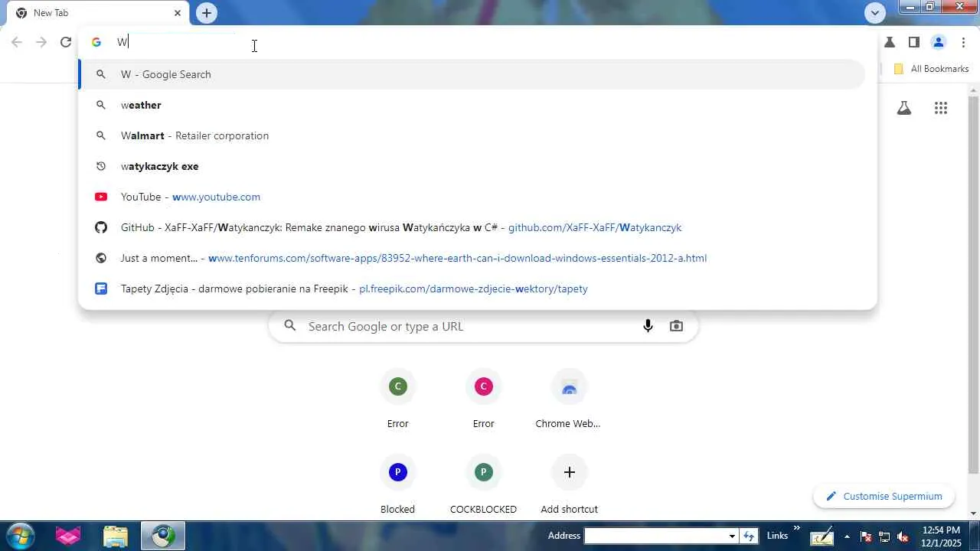The height and width of the screenshot is (551, 980).
Task: Open the clock showing 12:54 PM
Action: click(942, 536)
